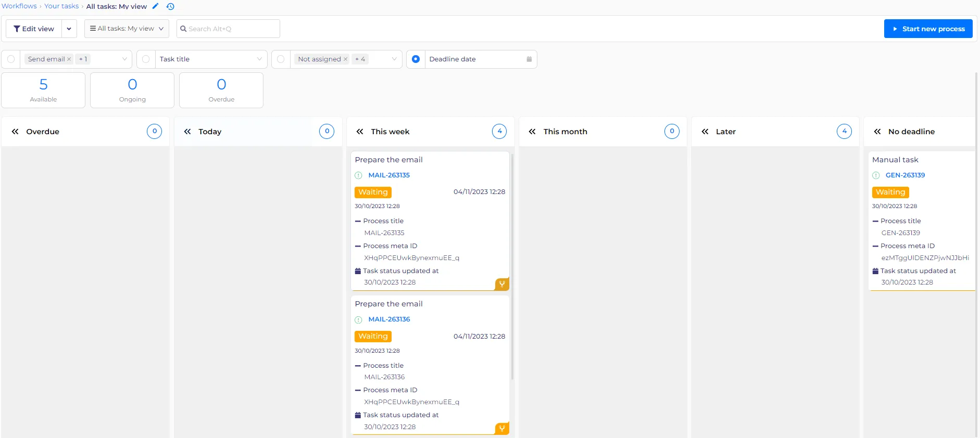Image resolution: width=980 pixels, height=438 pixels.
Task: Expand the Send email filter dropdown
Action: tap(124, 59)
